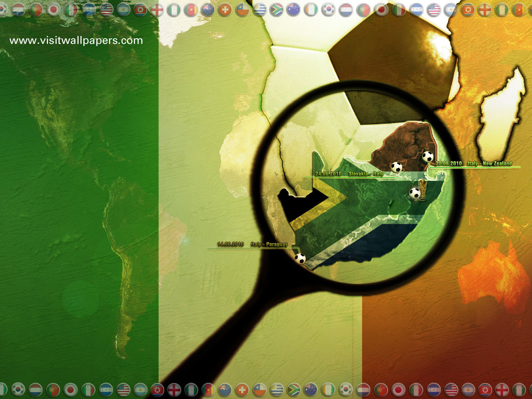Click the Uruguay flag in the bottom row

277,389
